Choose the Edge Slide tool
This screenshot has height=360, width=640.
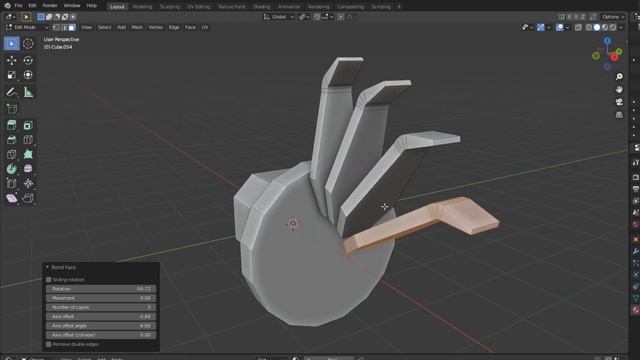[x=11, y=184]
